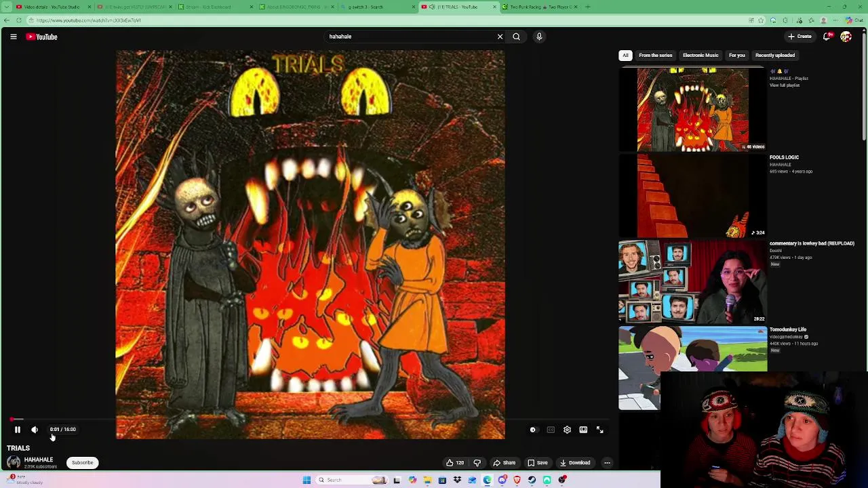Open Microsoft Store from taskbar
The image size is (868, 488).
click(x=443, y=480)
